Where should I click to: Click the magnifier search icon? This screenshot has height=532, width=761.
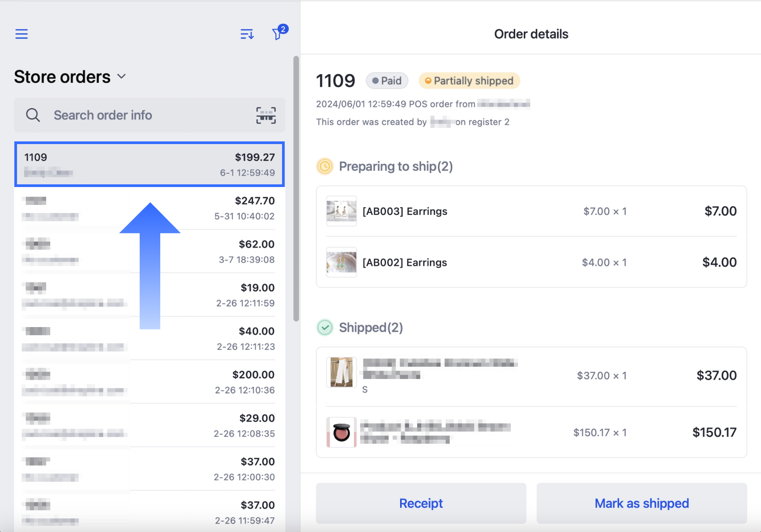point(33,115)
